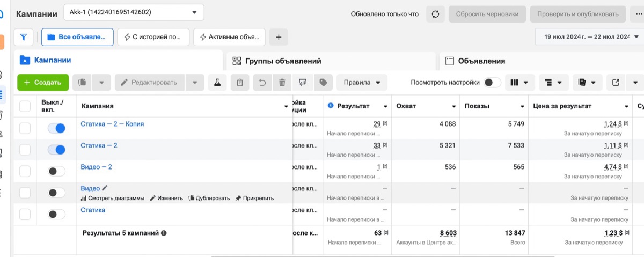The height and width of the screenshot is (257, 644).
Task: Click the more options ellipsis at top right
Action: (637, 14)
